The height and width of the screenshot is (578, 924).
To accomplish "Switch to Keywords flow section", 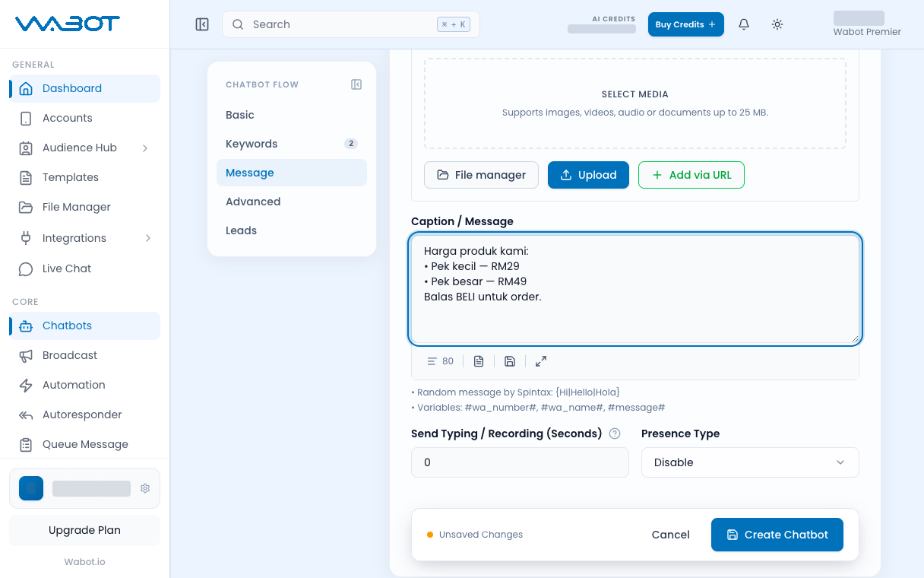I will (292, 144).
